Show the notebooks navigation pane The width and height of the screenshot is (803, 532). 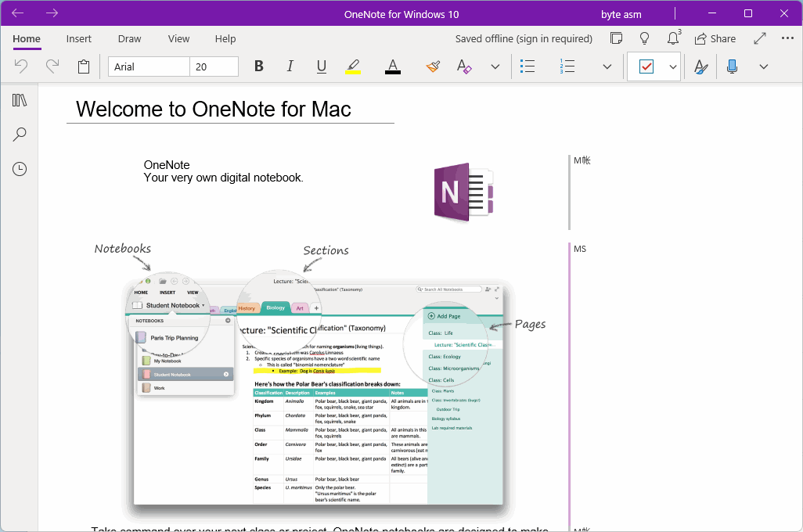pos(20,100)
